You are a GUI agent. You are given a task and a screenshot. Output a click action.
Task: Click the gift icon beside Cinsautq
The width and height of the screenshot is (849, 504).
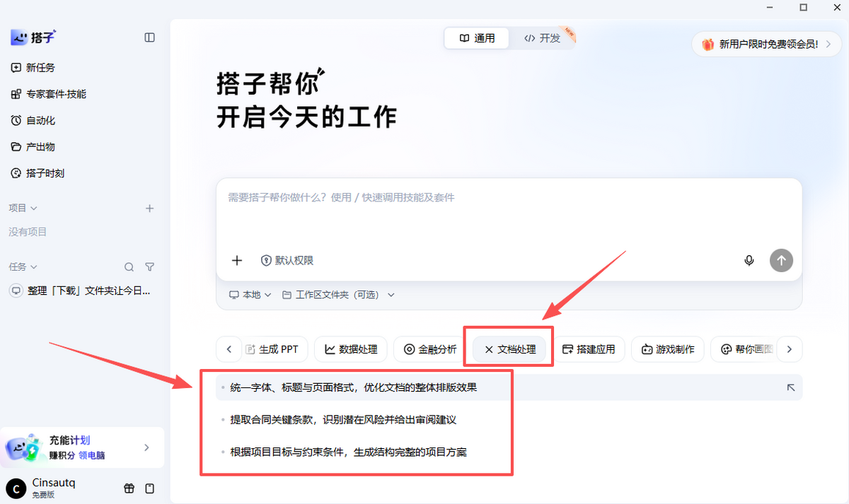pos(129,488)
